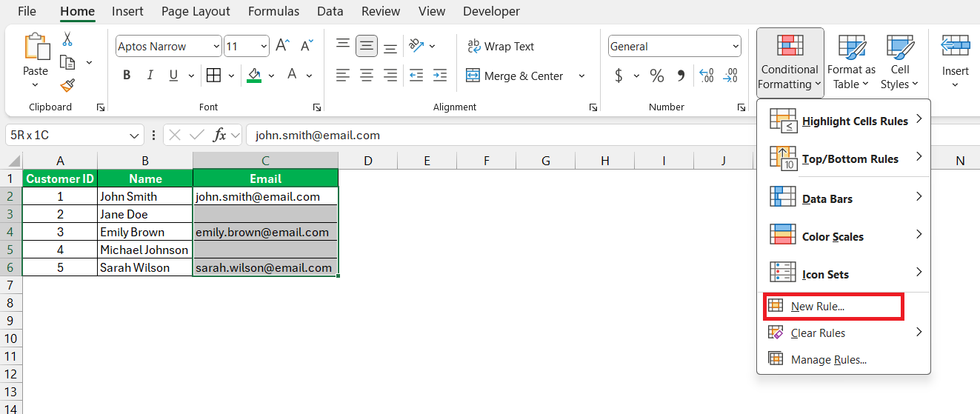Decrease font size
The image size is (980, 414).
306,46
